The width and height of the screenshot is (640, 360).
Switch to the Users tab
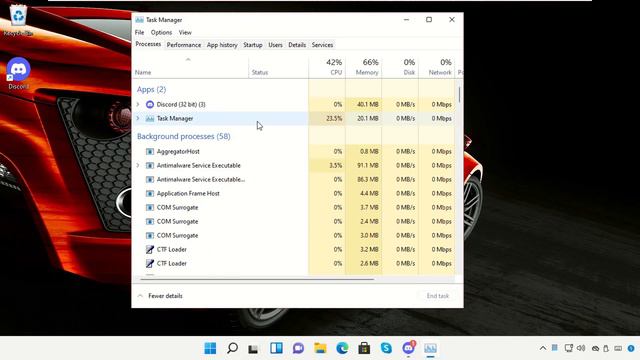click(x=275, y=45)
